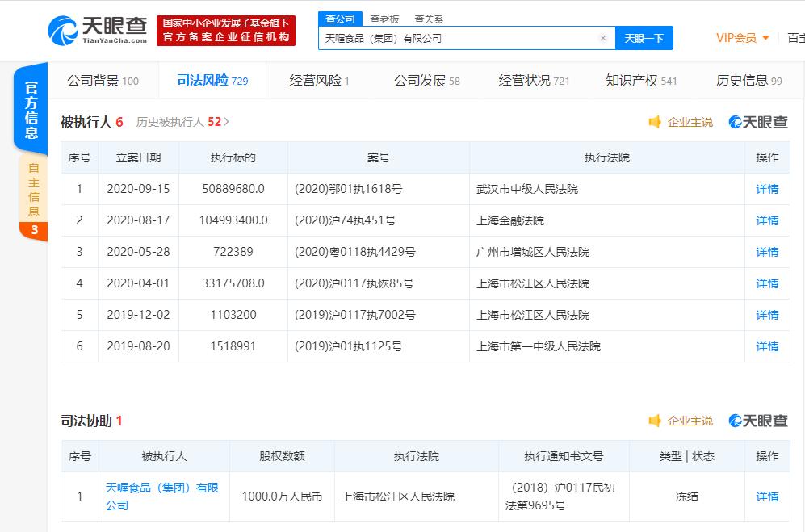
Task: Select the 自主信息 side tab
Action: point(33,190)
